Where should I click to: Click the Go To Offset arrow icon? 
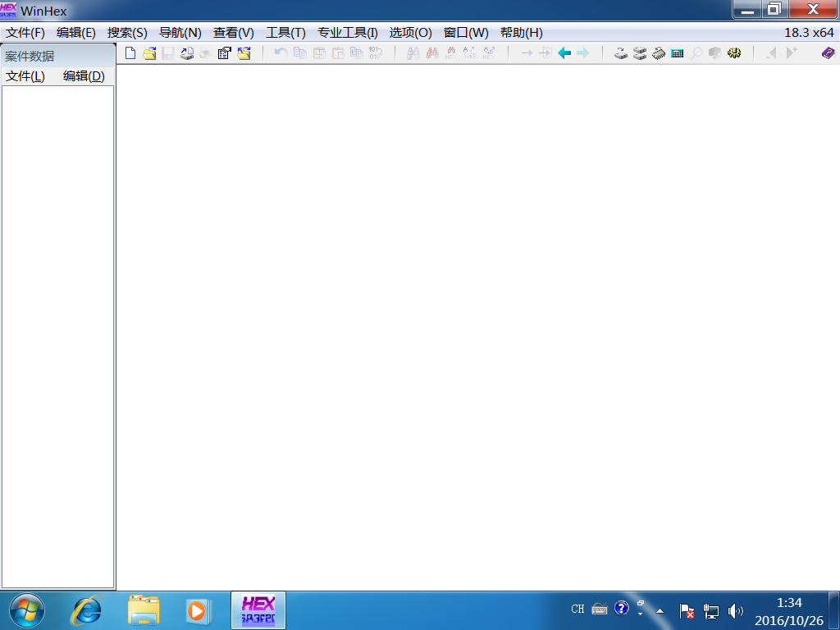coord(527,53)
